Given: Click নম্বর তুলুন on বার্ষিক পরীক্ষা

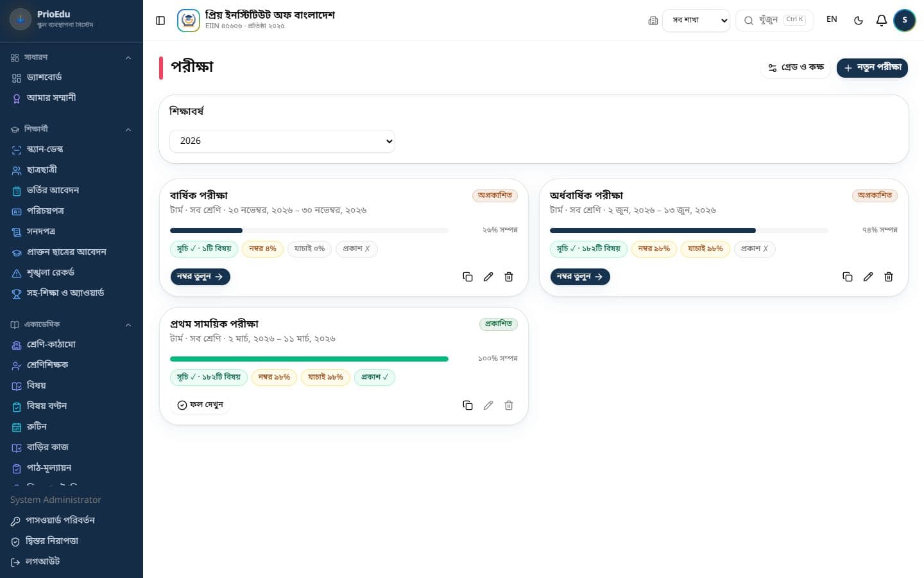Looking at the screenshot, I should (x=200, y=277).
